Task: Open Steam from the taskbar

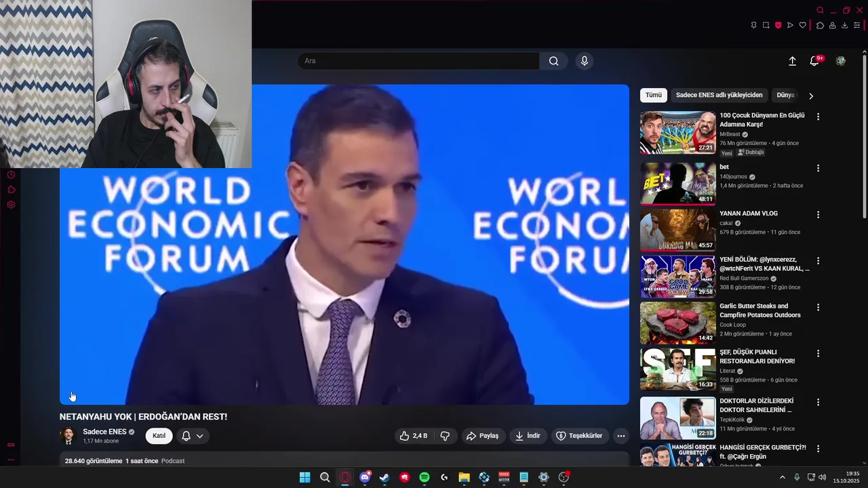Action: point(384,477)
